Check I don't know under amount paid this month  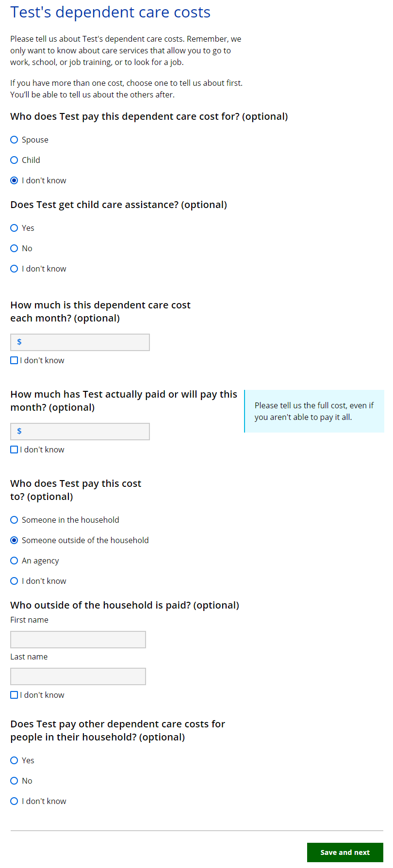tap(15, 450)
